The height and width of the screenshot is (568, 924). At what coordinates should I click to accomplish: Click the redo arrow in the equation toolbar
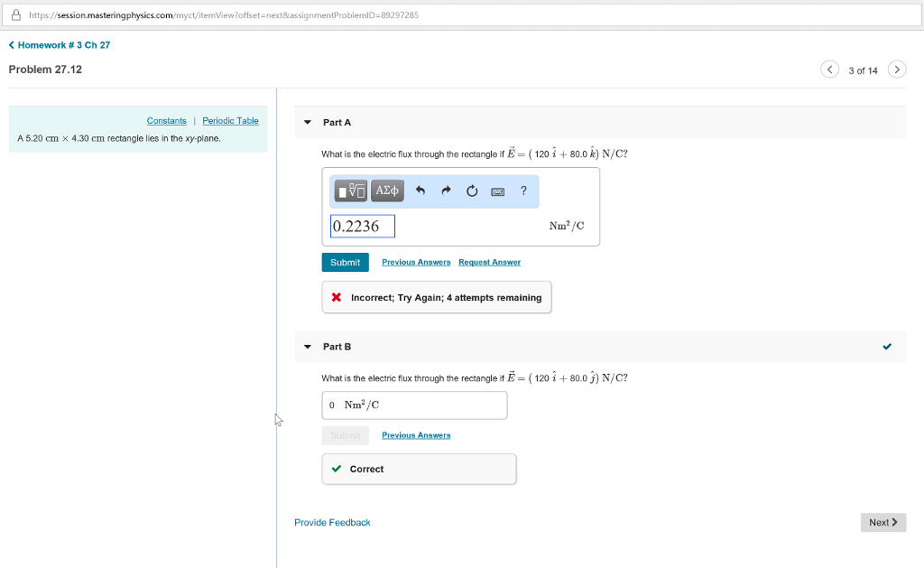coord(445,191)
